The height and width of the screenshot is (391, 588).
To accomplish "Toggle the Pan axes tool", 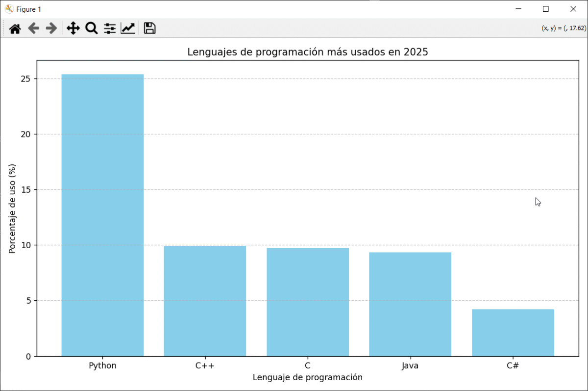I will point(73,28).
